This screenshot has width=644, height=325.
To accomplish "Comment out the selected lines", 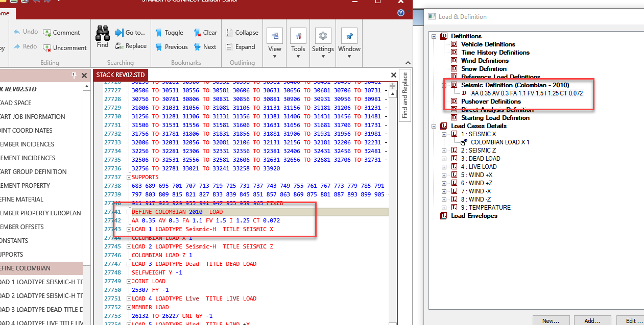I will [61, 33].
